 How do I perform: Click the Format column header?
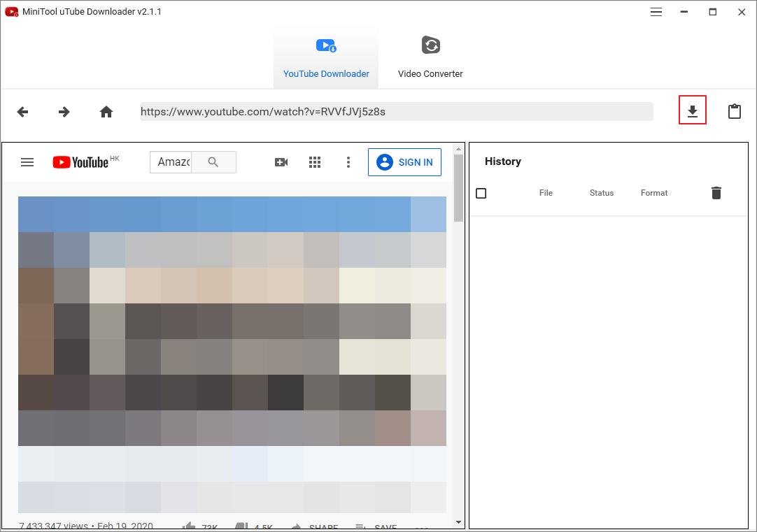coord(654,193)
